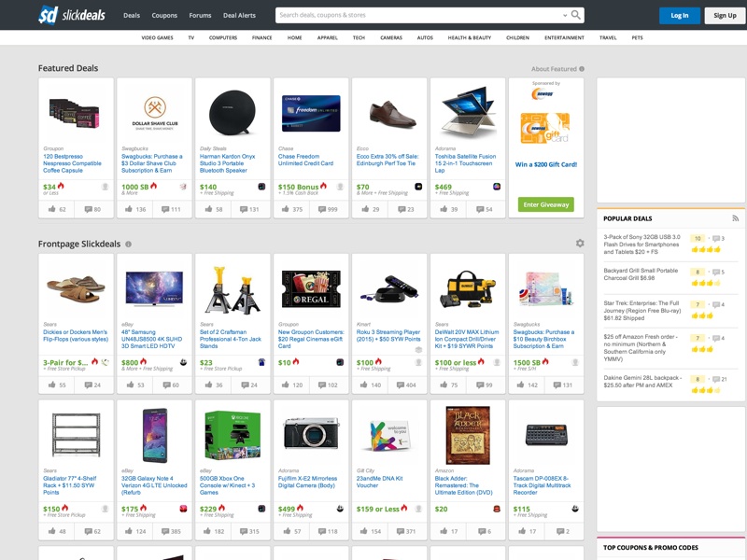747x560 pixels.
Task: Open the Deal Alerts menu
Action: (x=239, y=15)
